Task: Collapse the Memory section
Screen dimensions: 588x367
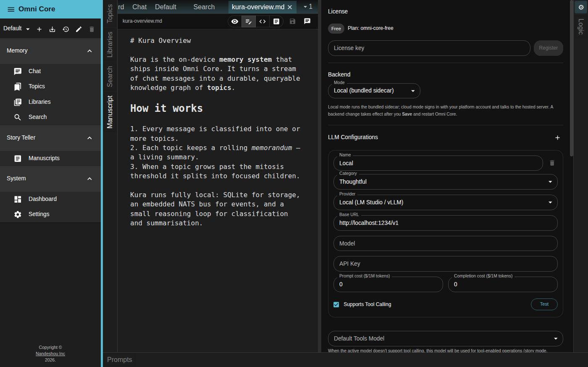Action: 89,51
